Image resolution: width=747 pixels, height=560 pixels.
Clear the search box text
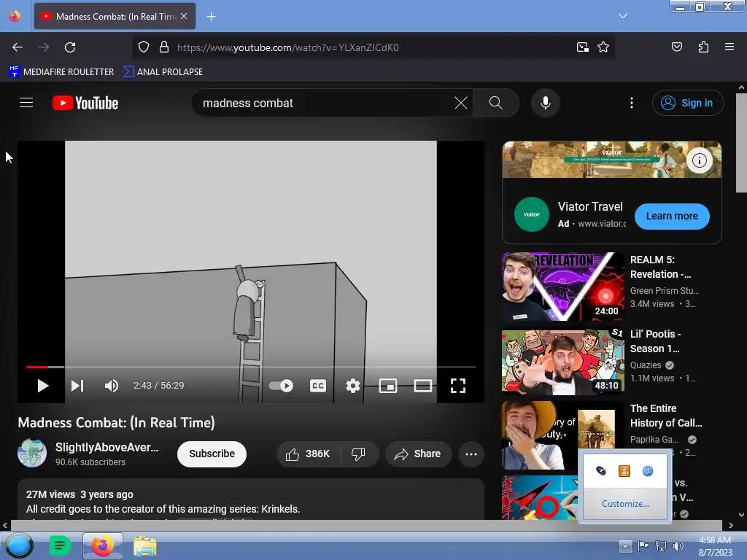pos(461,103)
